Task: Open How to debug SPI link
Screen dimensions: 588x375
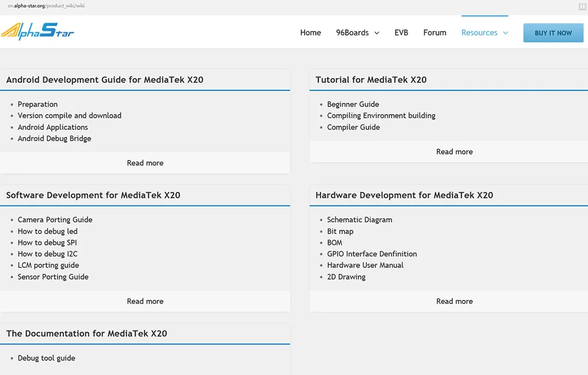Action: tap(47, 243)
